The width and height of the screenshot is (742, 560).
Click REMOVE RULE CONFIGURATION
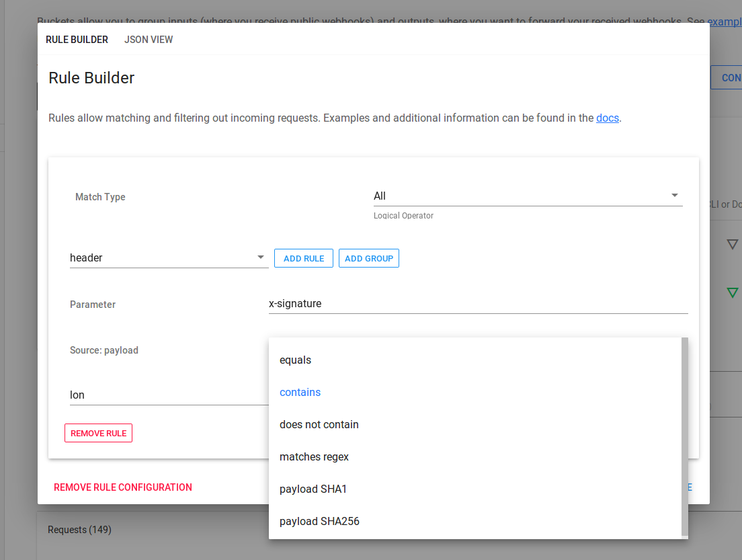coord(122,487)
